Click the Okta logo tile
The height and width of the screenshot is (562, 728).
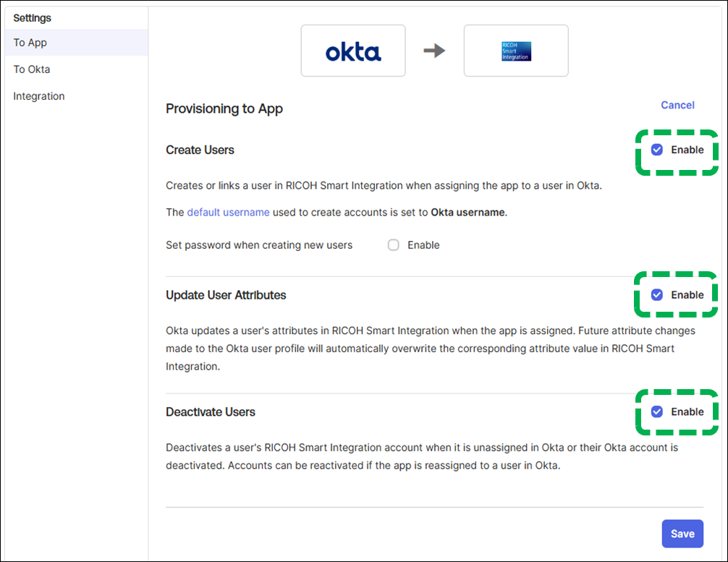coord(353,51)
